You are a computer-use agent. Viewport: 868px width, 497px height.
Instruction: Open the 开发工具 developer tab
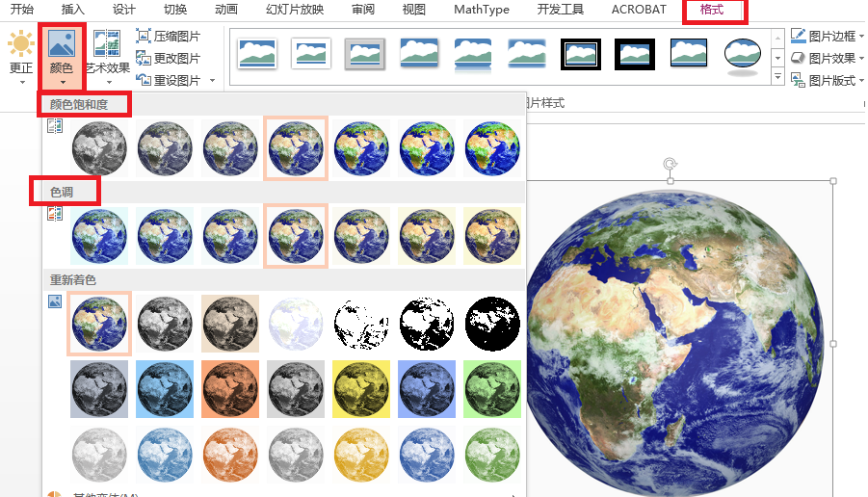tap(561, 10)
